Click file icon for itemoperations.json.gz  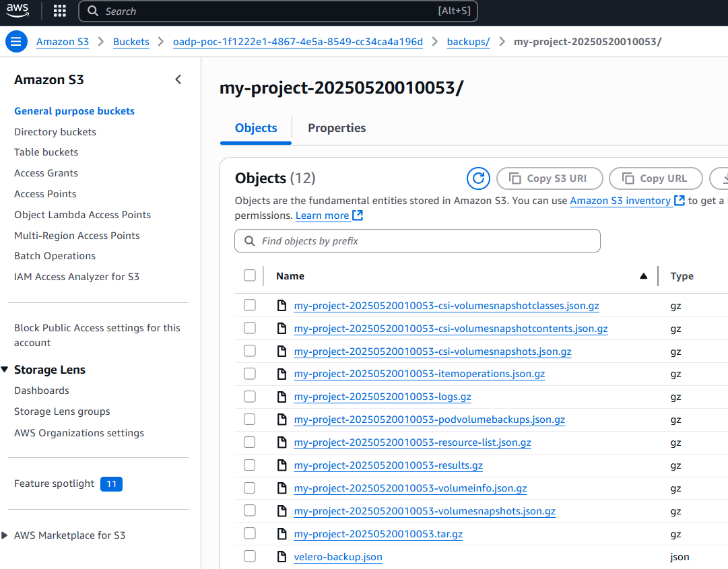point(282,374)
